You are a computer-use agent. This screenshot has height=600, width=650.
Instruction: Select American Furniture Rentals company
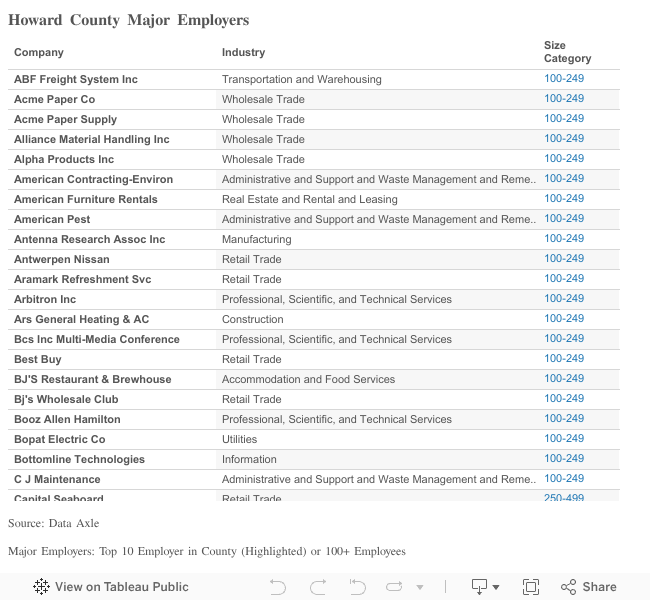(86, 199)
